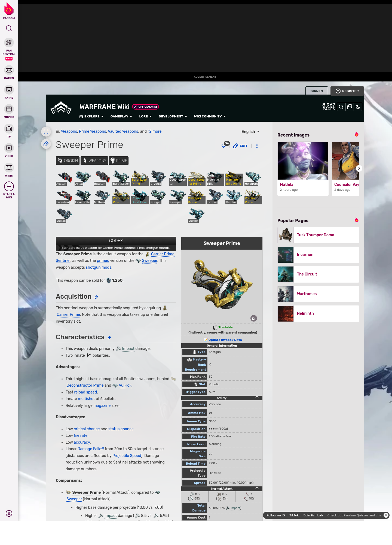Open 12 more categories link
Viewport: 392px width, 545px height.
coord(155,131)
